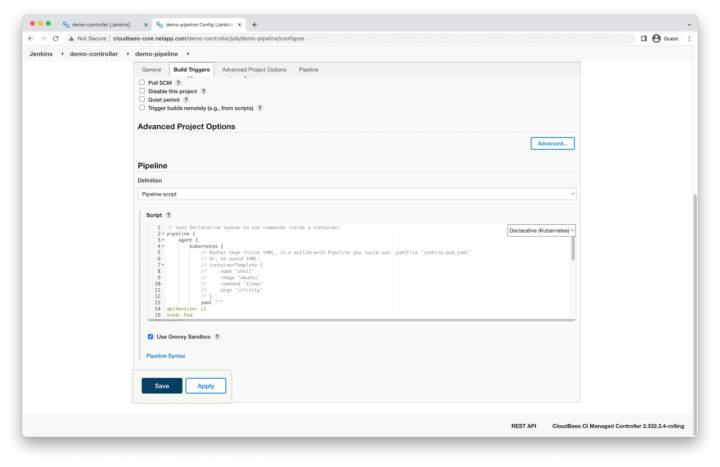Viewport: 720px width, 467px height.
Task: Switch to the General tab
Action: [x=151, y=70]
